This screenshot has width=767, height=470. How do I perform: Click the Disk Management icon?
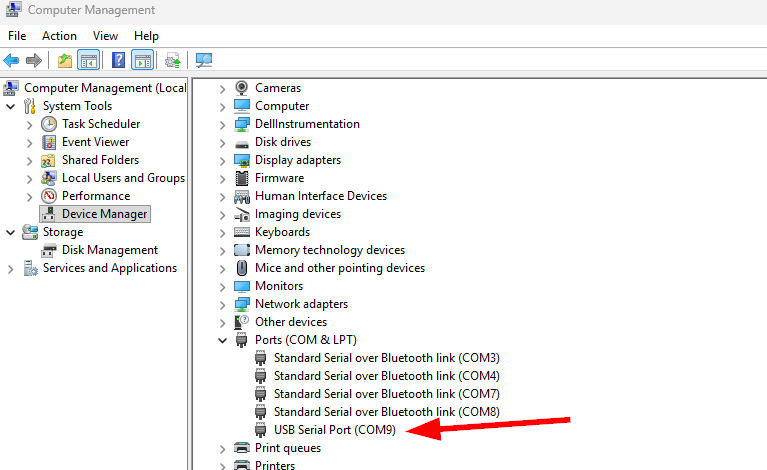pos(48,250)
